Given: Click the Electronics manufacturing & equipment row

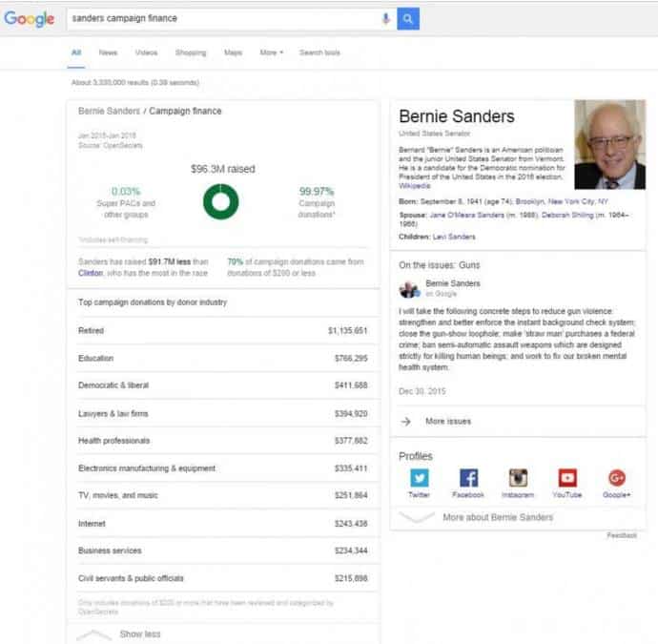Looking at the screenshot, I should click(x=223, y=468).
